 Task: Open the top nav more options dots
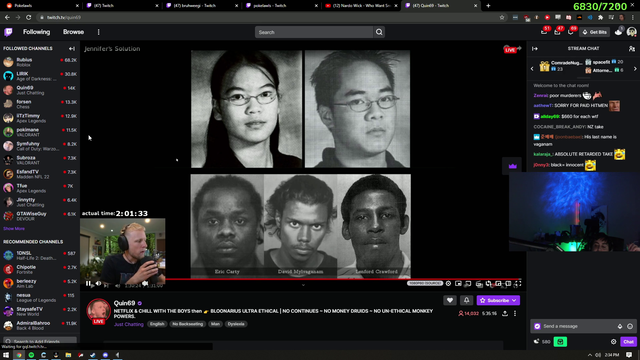(98, 32)
